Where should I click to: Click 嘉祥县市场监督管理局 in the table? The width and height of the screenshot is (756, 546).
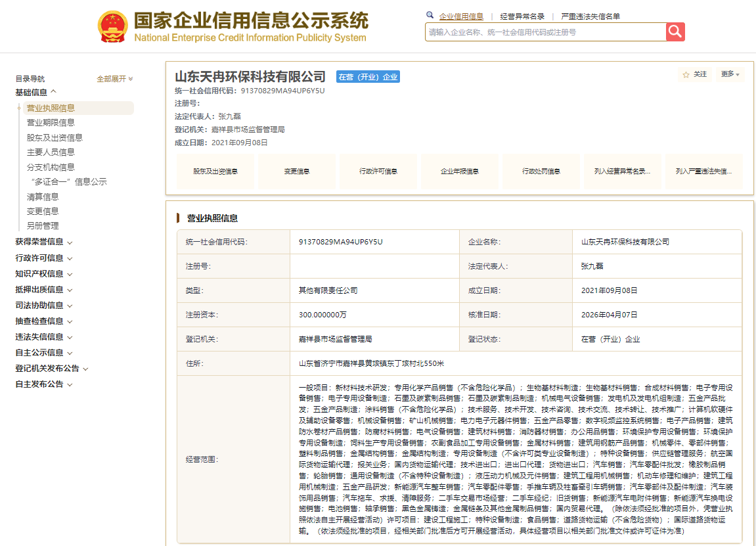335,339
